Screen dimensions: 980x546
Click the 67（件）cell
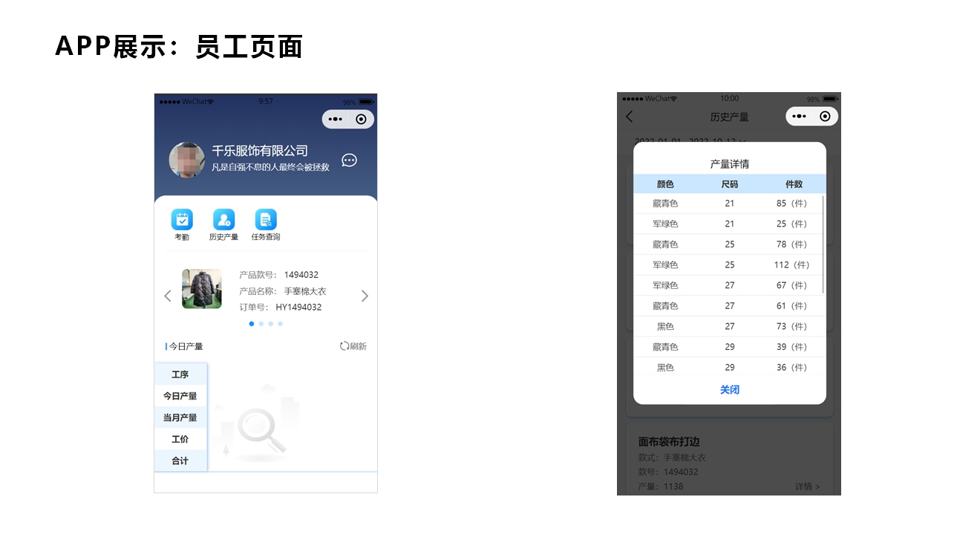(x=791, y=285)
